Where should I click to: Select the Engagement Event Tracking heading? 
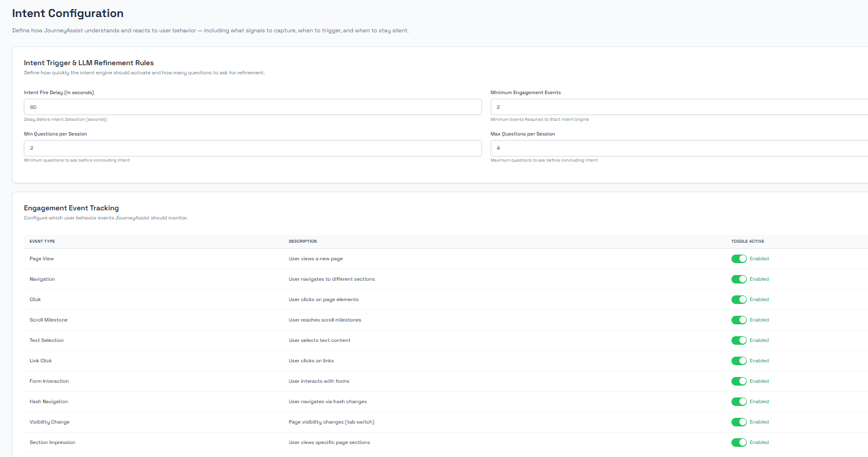tap(71, 208)
